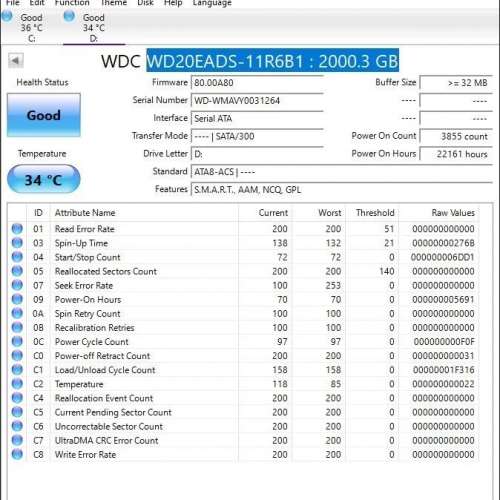Click the Features field S.M.A.R.T., AAM, NCQ, GPL

(342, 190)
